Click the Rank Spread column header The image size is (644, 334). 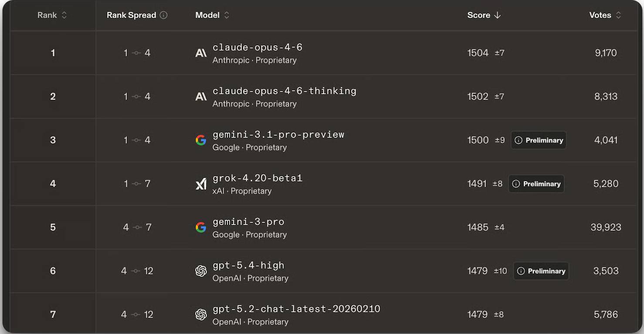pos(131,15)
